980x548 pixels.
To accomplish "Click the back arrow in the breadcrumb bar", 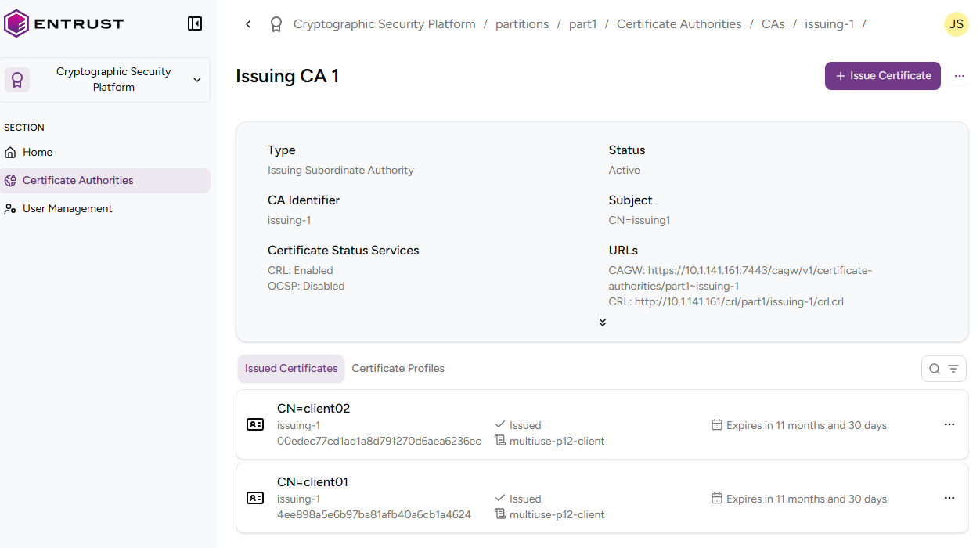I will (x=248, y=24).
